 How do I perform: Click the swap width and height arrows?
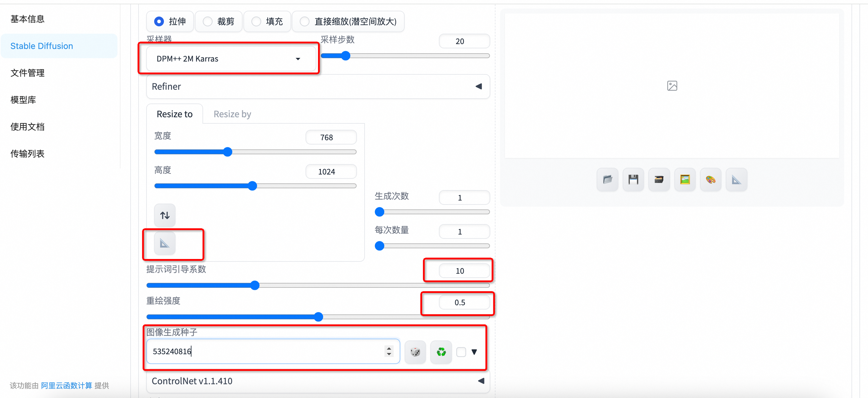(165, 215)
